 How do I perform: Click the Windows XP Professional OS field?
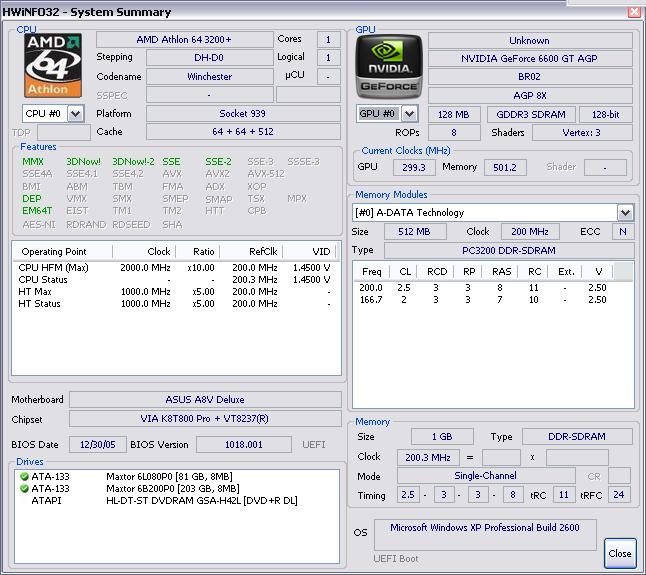pyautogui.click(x=485, y=535)
